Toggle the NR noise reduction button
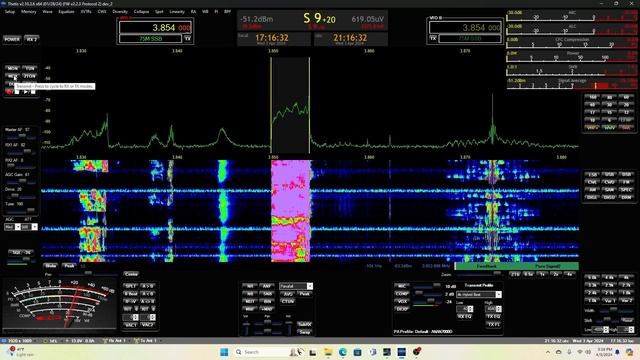 [250, 286]
